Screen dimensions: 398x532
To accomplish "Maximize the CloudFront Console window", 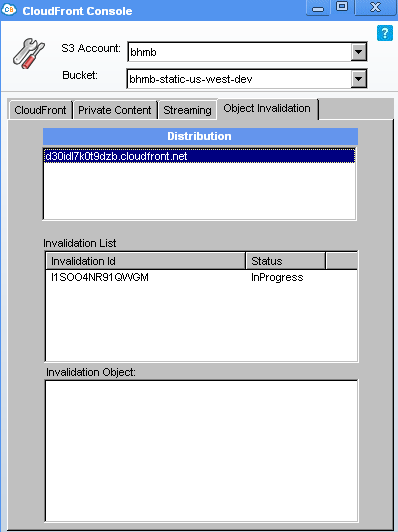I will coord(342,7).
